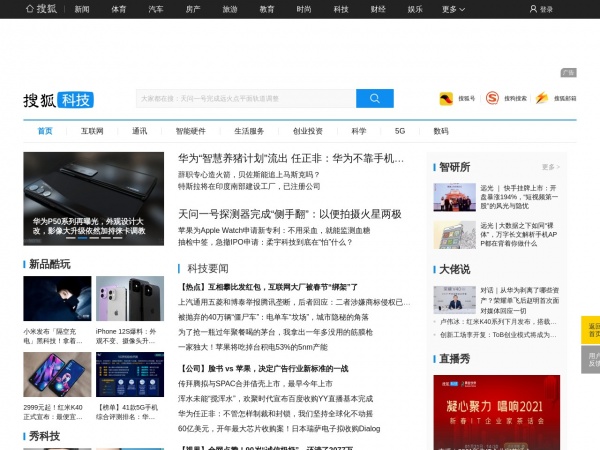Select the 5G tab
Image resolution: width=600 pixels, height=450 pixels.
coord(400,131)
